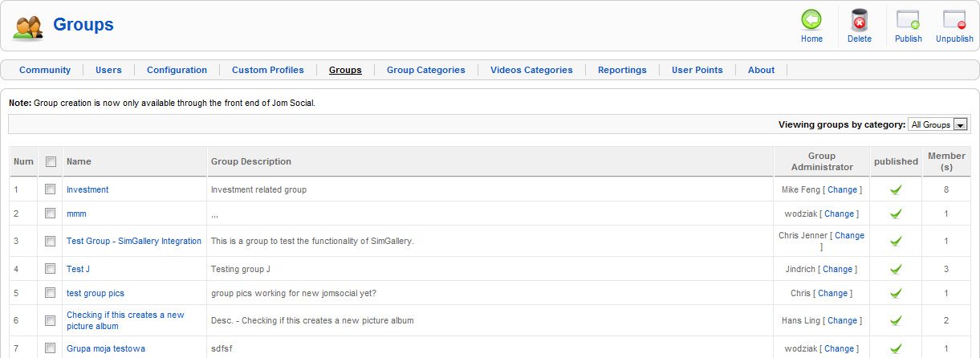Sort by the Name column header

click(x=79, y=161)
